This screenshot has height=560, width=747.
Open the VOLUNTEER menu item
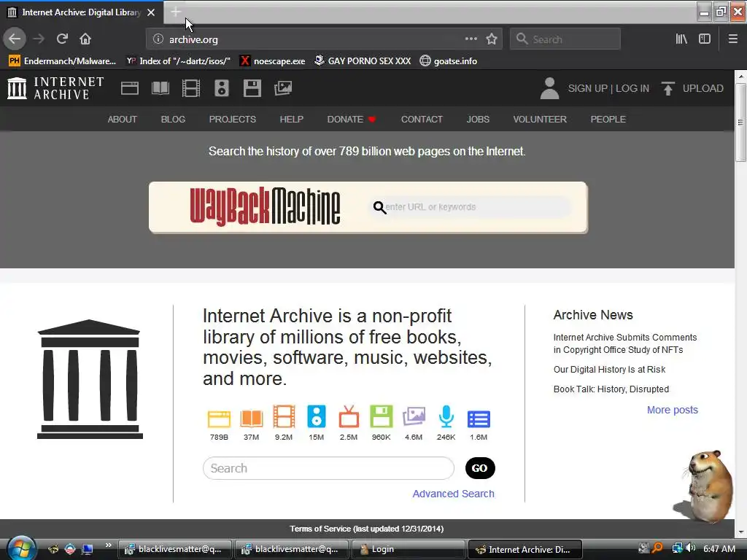pyautogui.click(x=540, y=120)
